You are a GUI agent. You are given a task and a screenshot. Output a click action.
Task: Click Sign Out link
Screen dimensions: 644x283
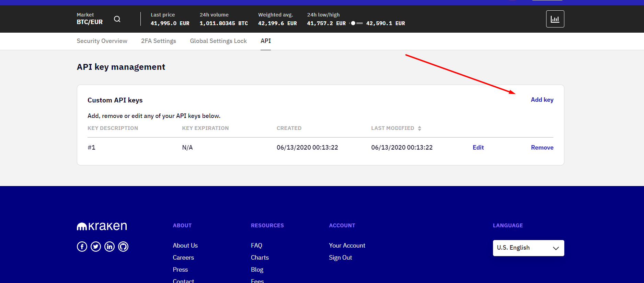coord(341,258)
